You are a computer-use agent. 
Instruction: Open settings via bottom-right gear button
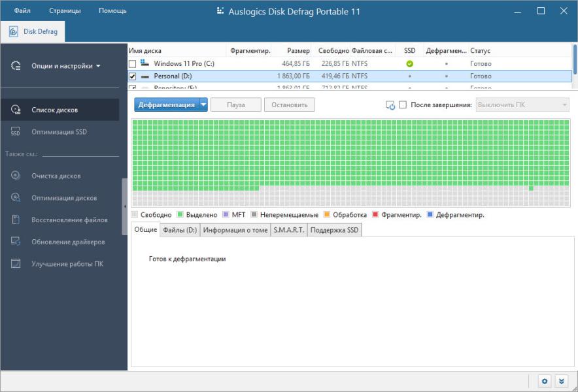click(x=545, y=381)
